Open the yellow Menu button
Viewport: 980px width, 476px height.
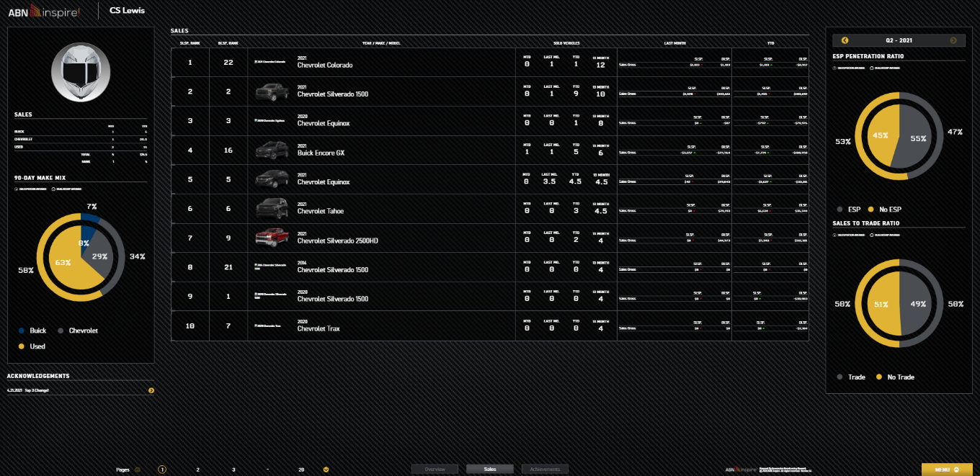pyautogui.click(x=947, y=470)
